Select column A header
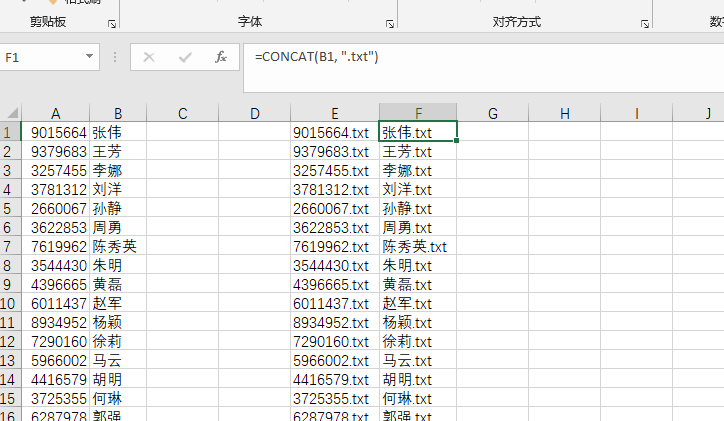 (x=55, y=114)
